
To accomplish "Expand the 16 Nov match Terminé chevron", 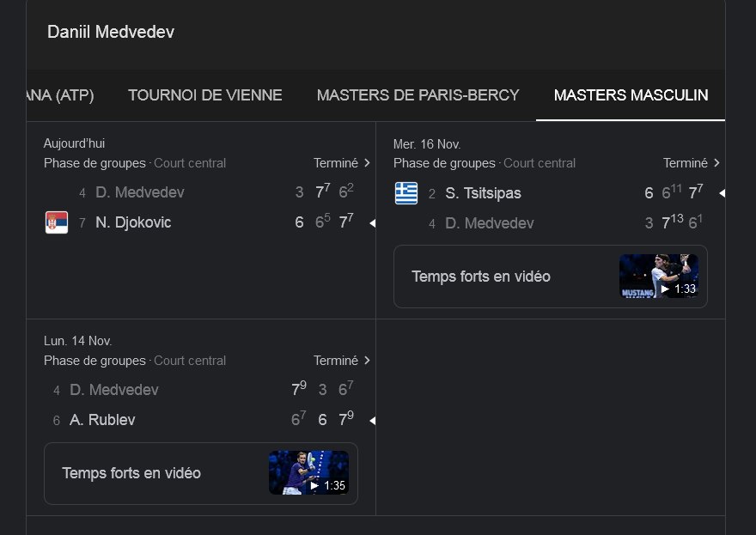I will point(716,163).
